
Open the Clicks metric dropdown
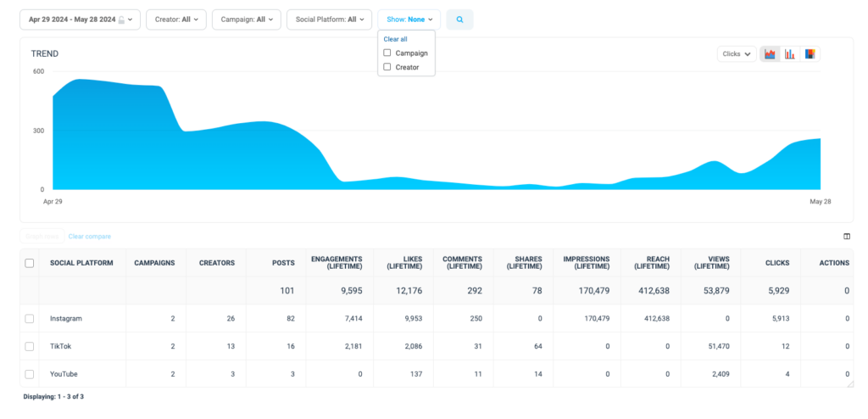pyautogui.click(x=737, y=53)
